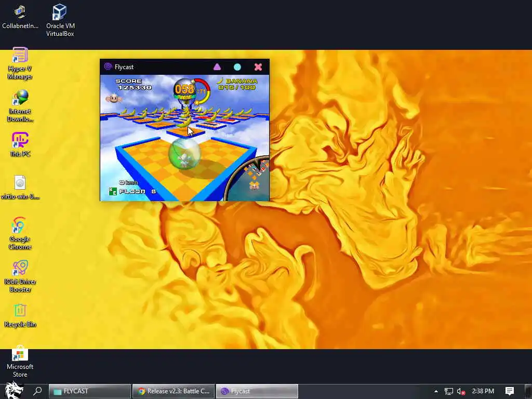Click the purple triangle minimize button in the Flycast title bar

click(217, 67)
